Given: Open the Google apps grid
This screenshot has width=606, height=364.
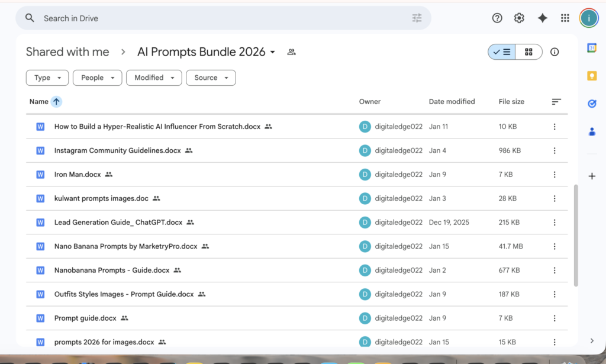Looking at the screenshot, I should pos(565,18).
